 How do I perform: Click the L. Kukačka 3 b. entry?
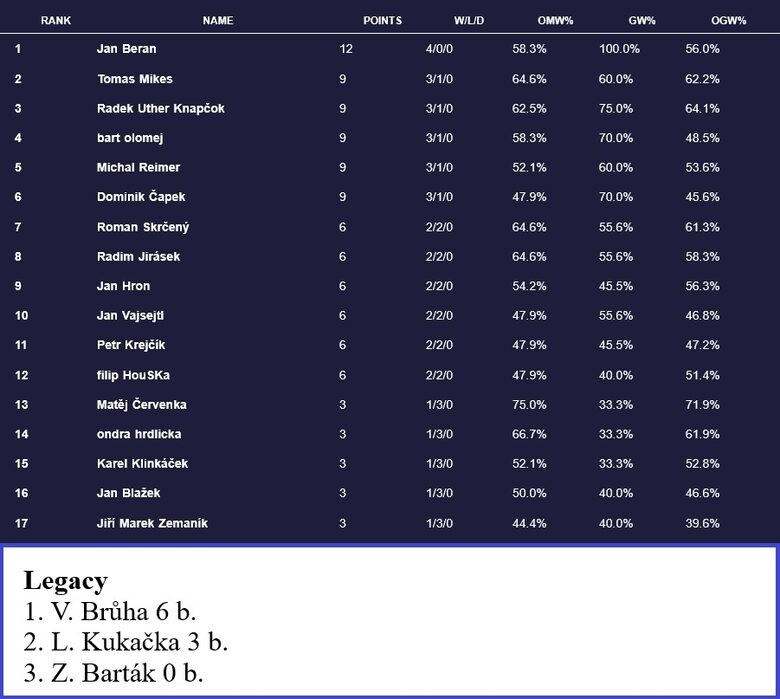tap(125, 642)
